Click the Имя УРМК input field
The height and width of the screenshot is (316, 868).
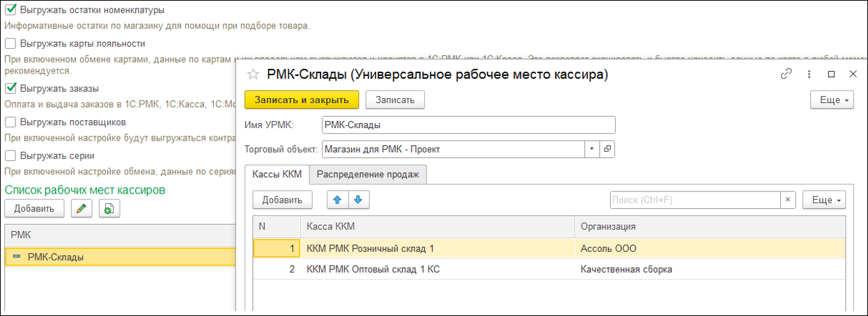[469, 125]
